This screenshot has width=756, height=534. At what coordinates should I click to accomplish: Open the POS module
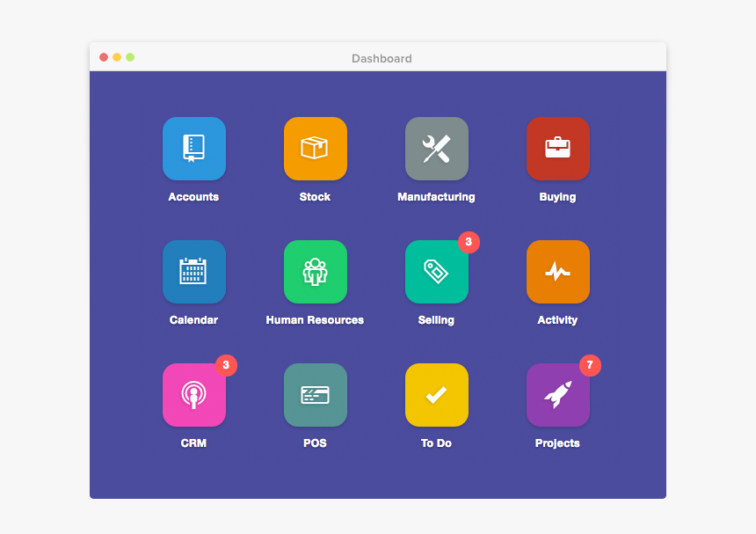[315, 395]
